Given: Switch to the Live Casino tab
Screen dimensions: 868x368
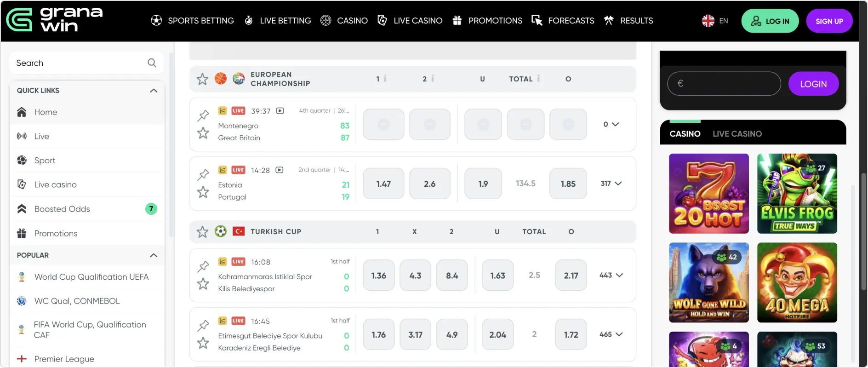Looking at the screenshot, I should (x=737, y=134).
